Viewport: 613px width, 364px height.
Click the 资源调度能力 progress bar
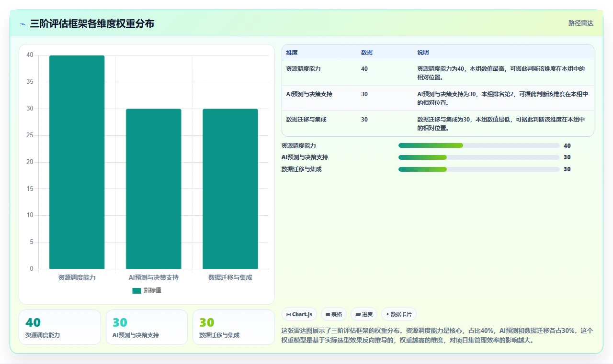click(479, 145)
